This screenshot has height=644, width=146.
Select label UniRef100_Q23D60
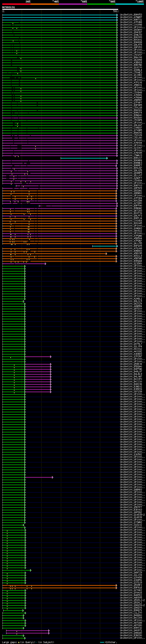(x=131, y=263)
